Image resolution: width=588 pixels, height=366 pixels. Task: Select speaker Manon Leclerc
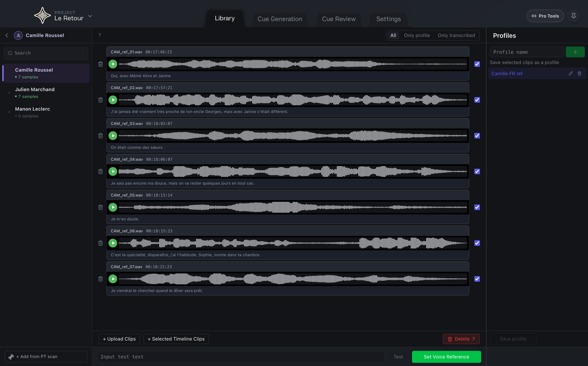[x=46, y=112]
